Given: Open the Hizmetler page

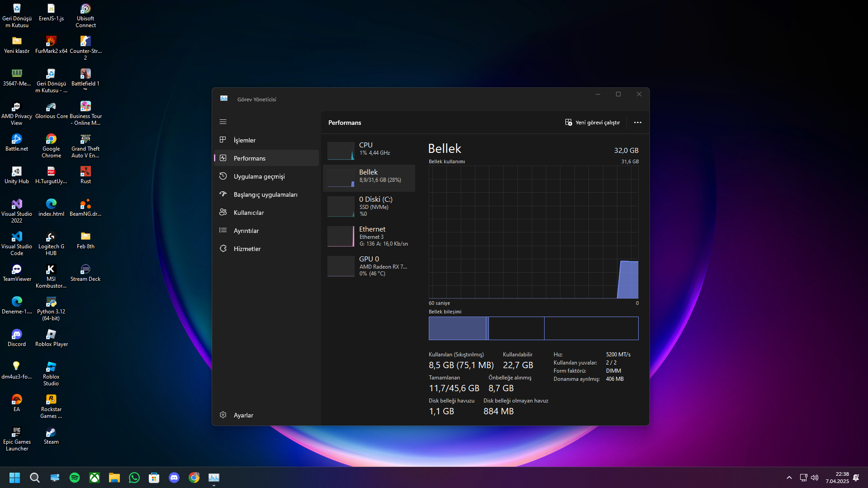Looking at the screenshot, I should [266, 249].
